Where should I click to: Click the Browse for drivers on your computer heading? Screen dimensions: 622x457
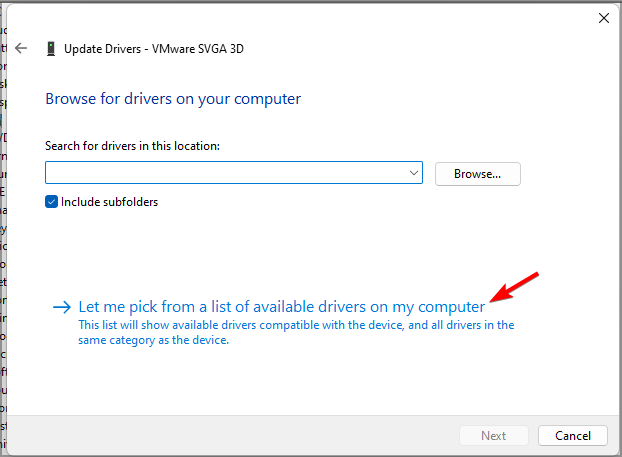pyautogui.click(x=173, y=99)
